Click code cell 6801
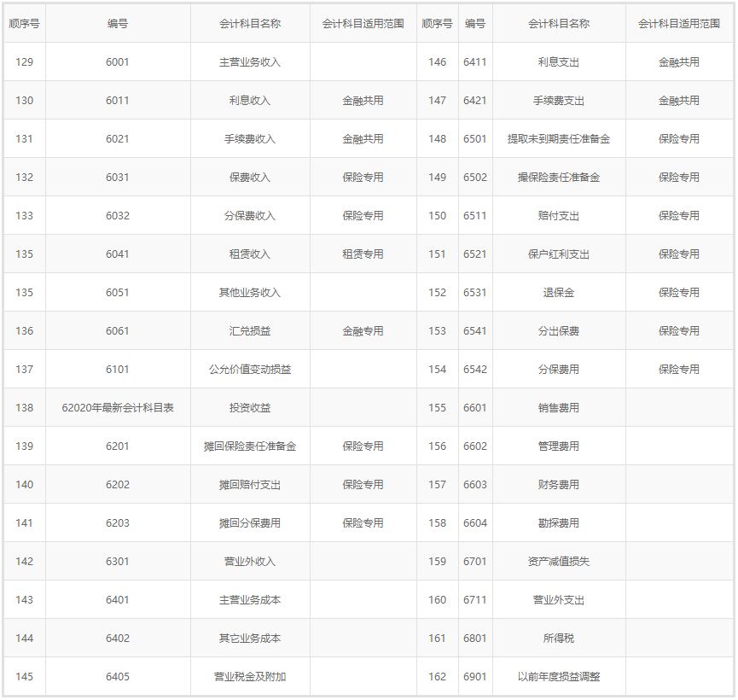 point(475,638)
